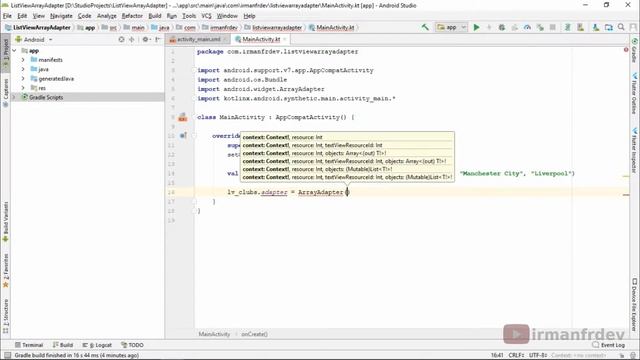Run the app with green play button
Viewport: 640px width, 360px height.
[476, 27]
